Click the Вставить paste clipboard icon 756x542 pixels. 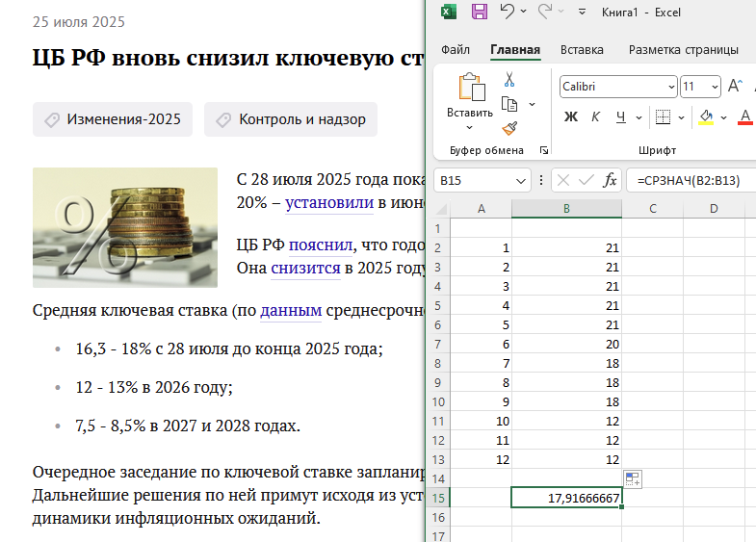471,88
